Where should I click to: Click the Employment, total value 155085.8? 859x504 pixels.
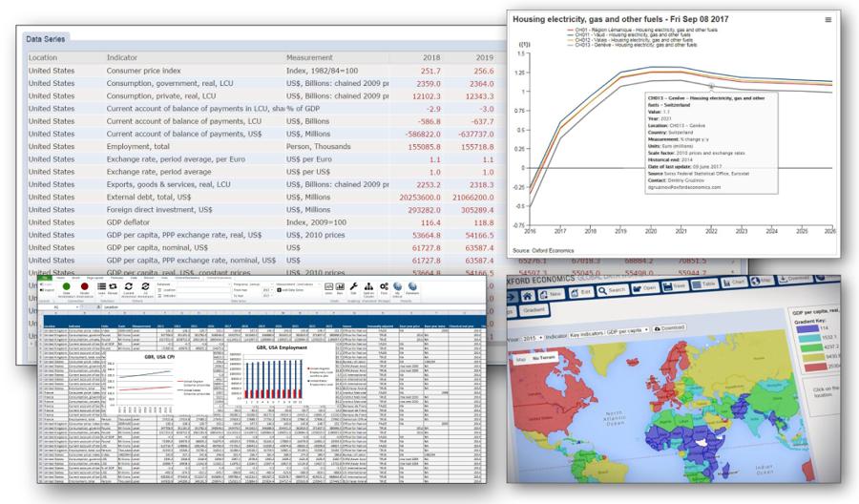click(x=424, y=147)
